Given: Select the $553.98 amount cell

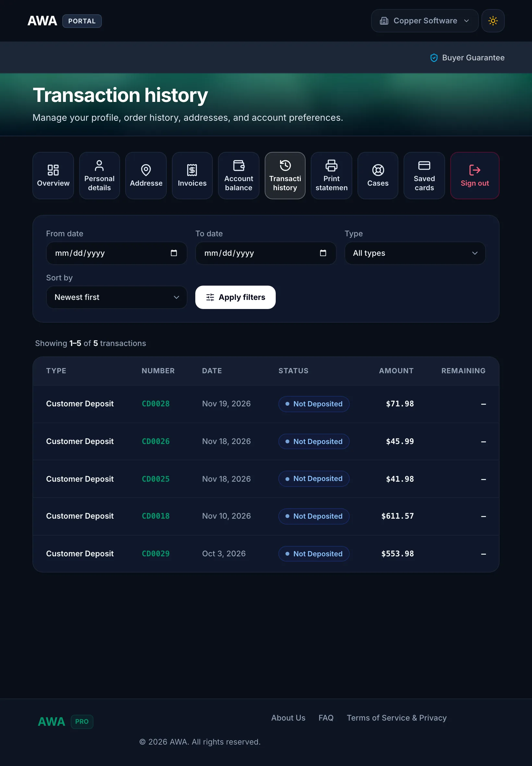Looking at the screenshot, I should click(x=397, y=554).
